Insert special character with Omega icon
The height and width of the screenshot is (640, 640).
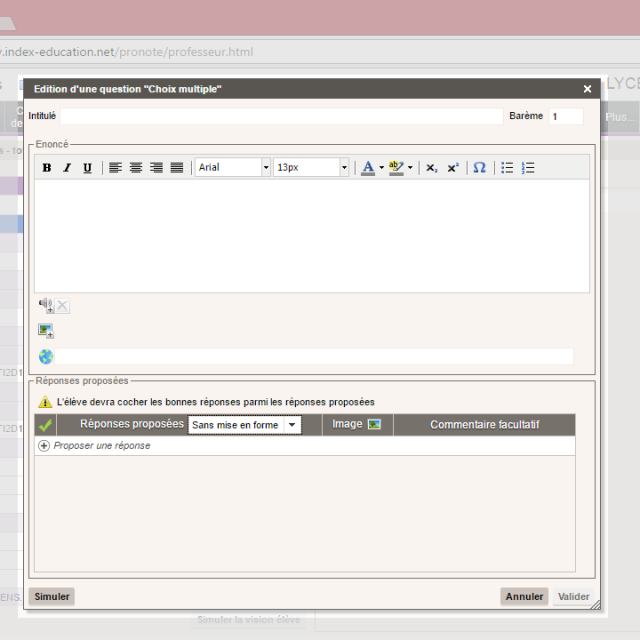click(479, 168)
